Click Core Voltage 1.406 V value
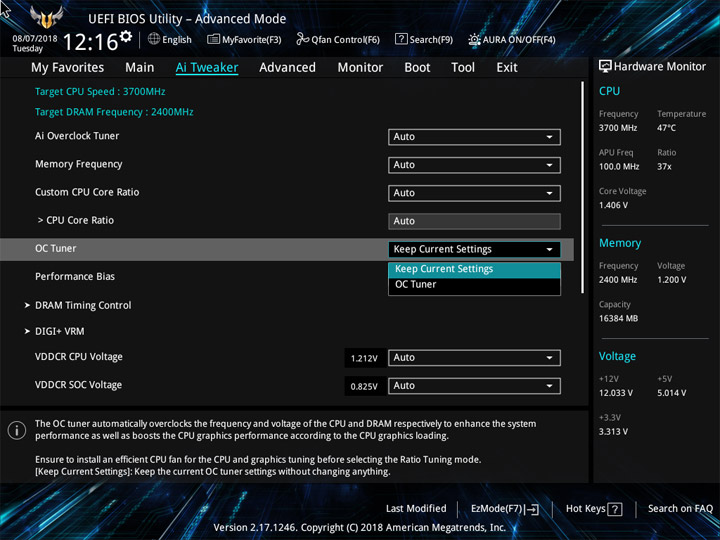720x540 pixels. point(613,205)
